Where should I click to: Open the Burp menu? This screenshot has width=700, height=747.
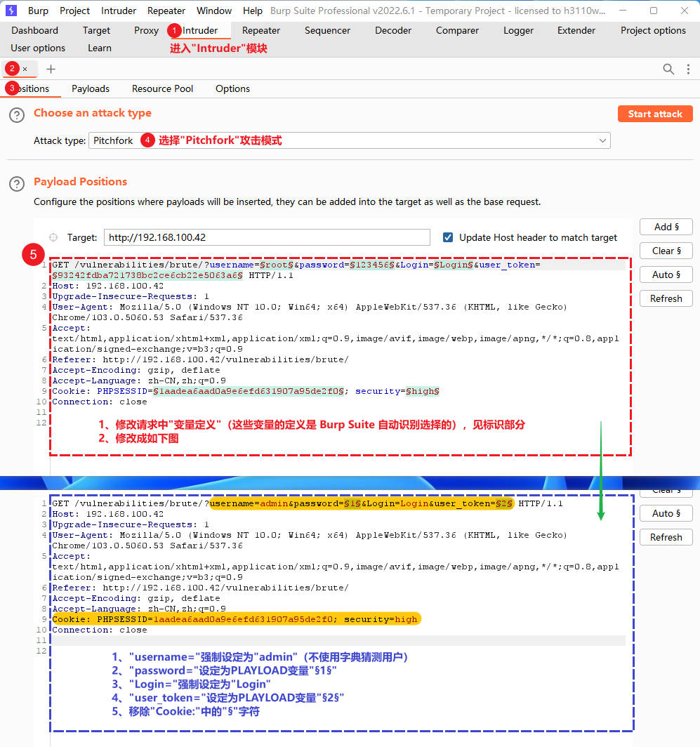click(38, 11)
